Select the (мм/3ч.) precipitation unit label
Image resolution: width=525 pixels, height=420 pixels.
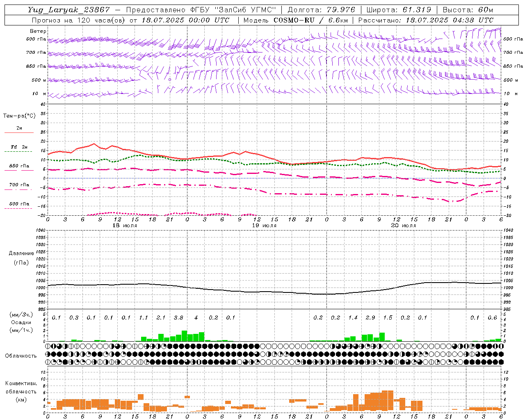pos(21,315)
